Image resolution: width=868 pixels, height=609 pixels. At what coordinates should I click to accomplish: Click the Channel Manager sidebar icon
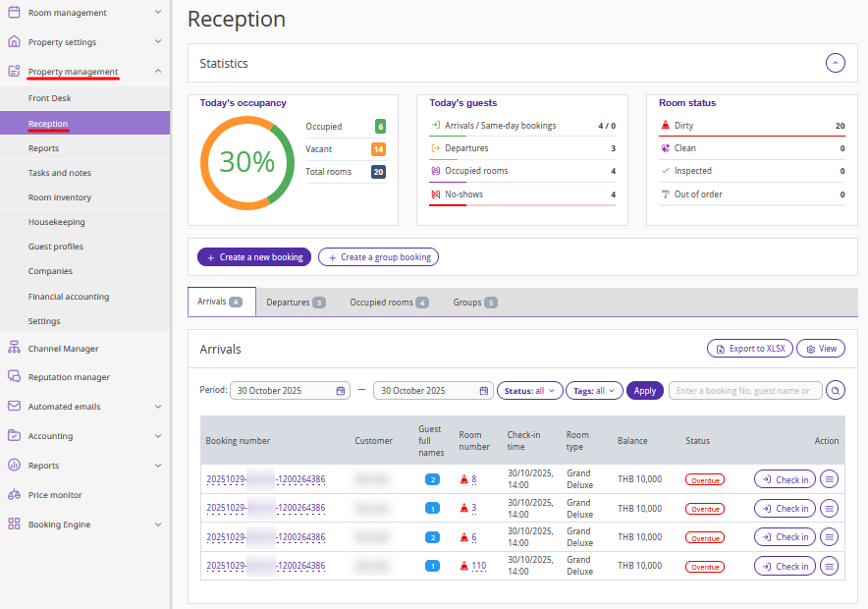(14, 348)
